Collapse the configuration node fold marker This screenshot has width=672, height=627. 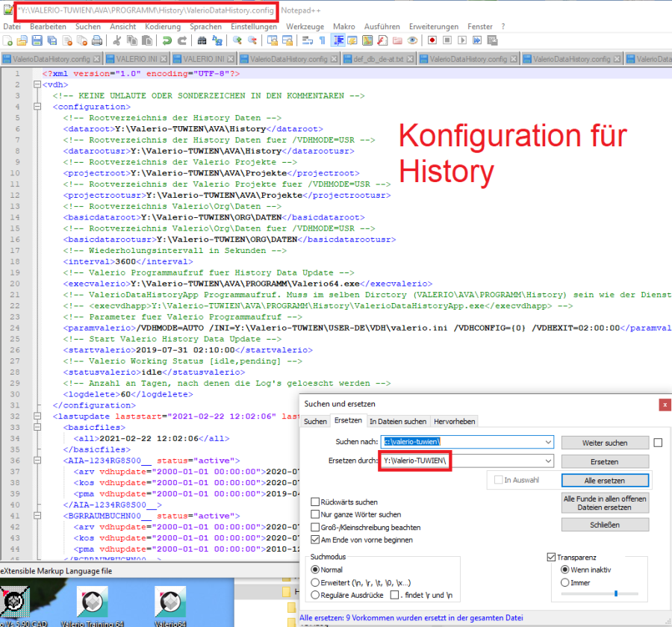pyautogui.click(x=37, y=107)
